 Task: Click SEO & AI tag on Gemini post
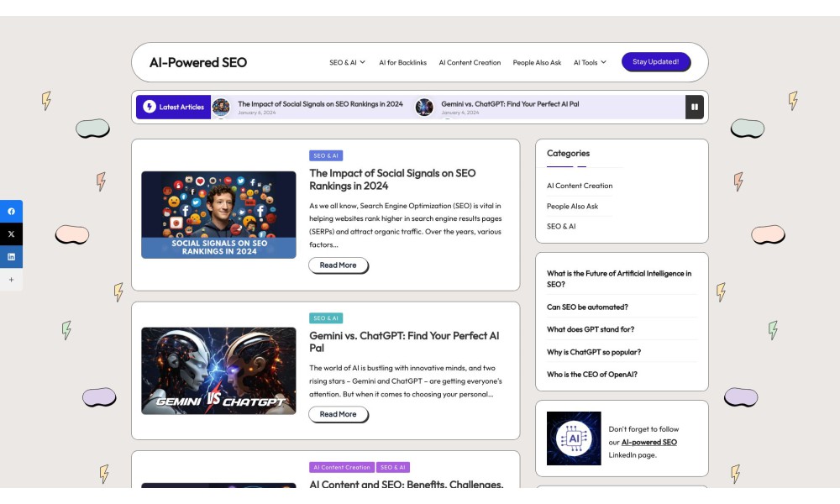[326, 318]
